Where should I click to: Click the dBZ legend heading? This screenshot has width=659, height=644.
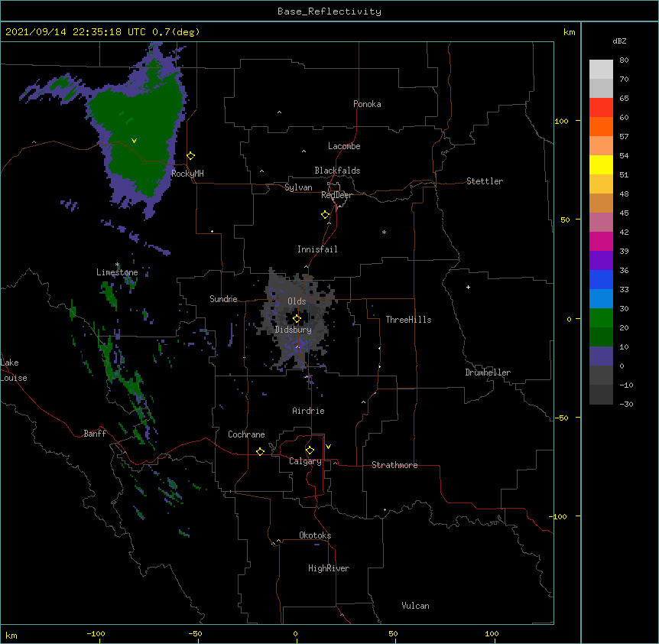click(x=619, y=41)
